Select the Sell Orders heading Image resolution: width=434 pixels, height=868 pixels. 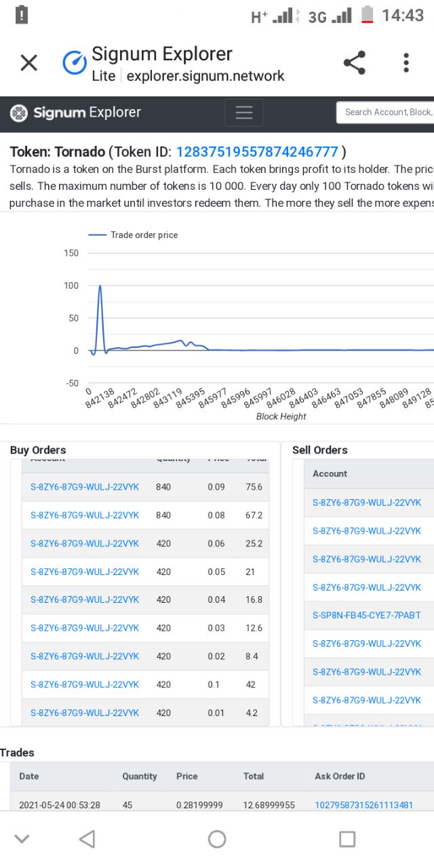[320, 450]
